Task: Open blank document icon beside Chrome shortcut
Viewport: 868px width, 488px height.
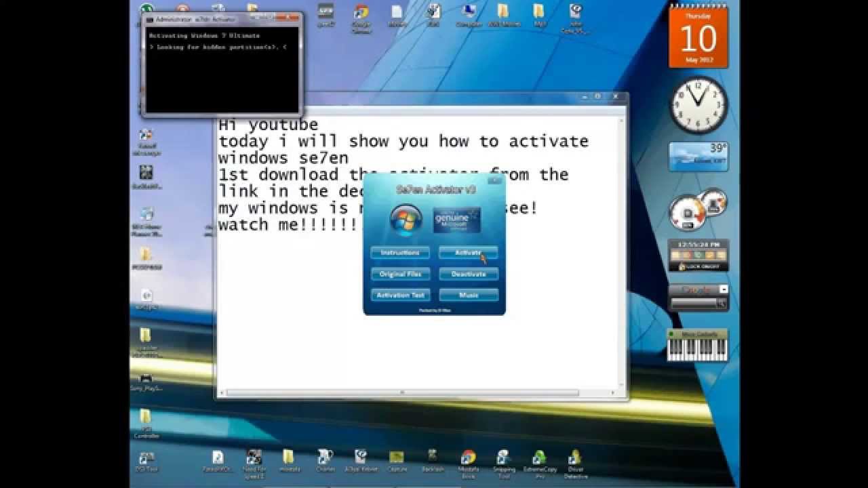Action: point(397,16)
